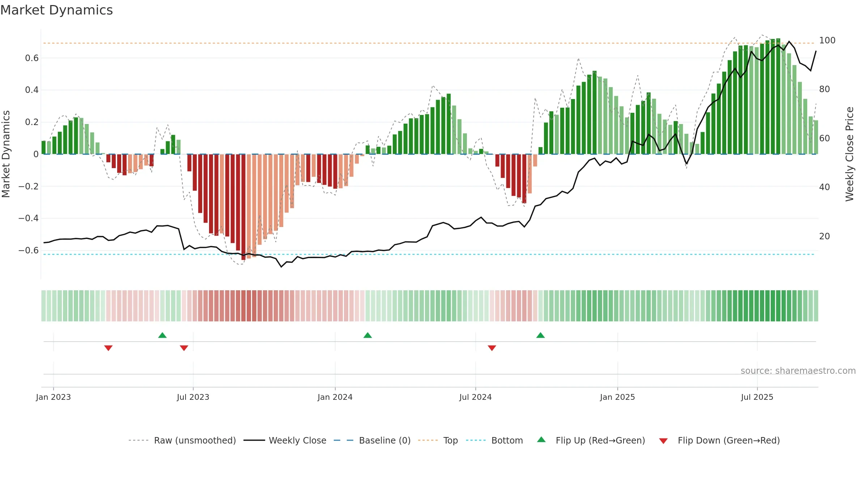Click the 20 right axis tick label

coord(825,236)
